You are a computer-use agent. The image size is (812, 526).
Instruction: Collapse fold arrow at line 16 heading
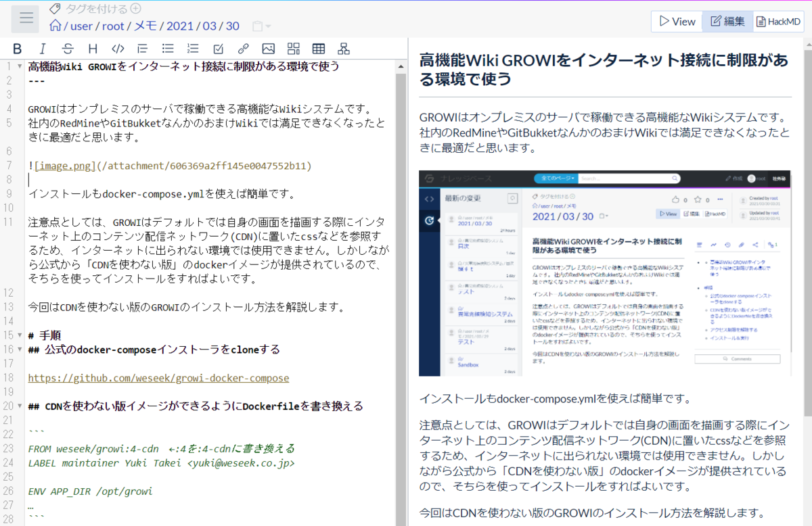21,350
